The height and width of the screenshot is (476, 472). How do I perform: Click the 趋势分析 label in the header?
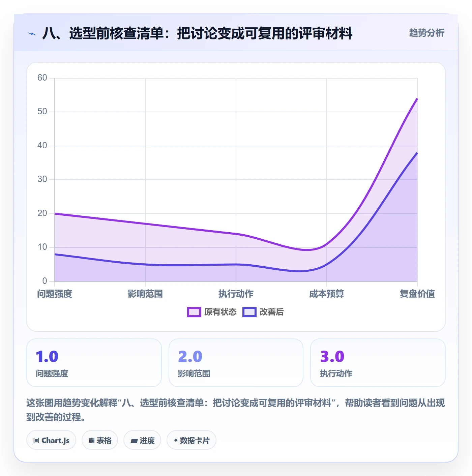coord(426,33)
